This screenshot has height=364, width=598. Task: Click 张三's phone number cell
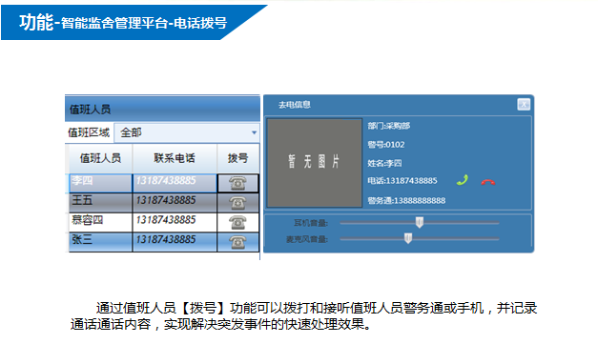(175, 242)
